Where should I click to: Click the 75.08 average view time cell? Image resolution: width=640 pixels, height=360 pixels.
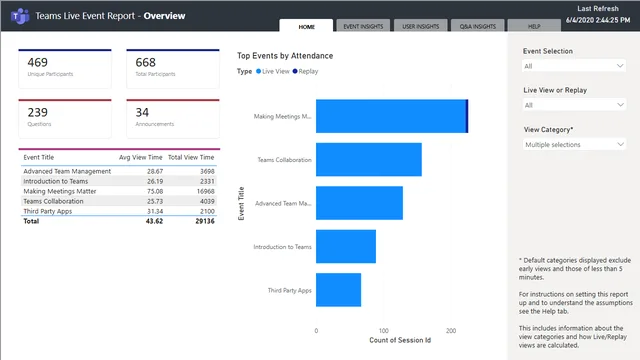(x=155, y=191)
